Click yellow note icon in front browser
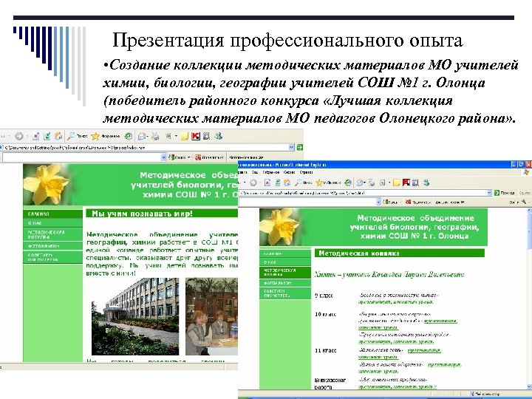This screenshot has height=399, width=532. click(x=396, y=183)
